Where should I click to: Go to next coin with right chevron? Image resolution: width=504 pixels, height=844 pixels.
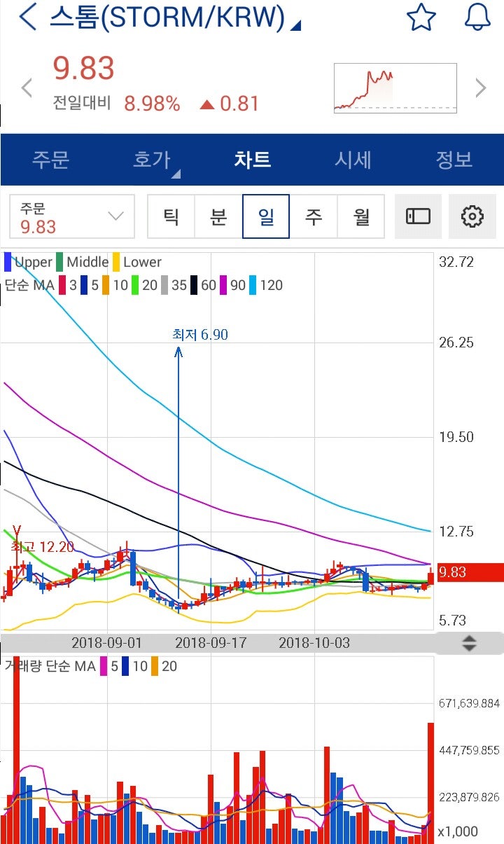click(x=481, y=88)
